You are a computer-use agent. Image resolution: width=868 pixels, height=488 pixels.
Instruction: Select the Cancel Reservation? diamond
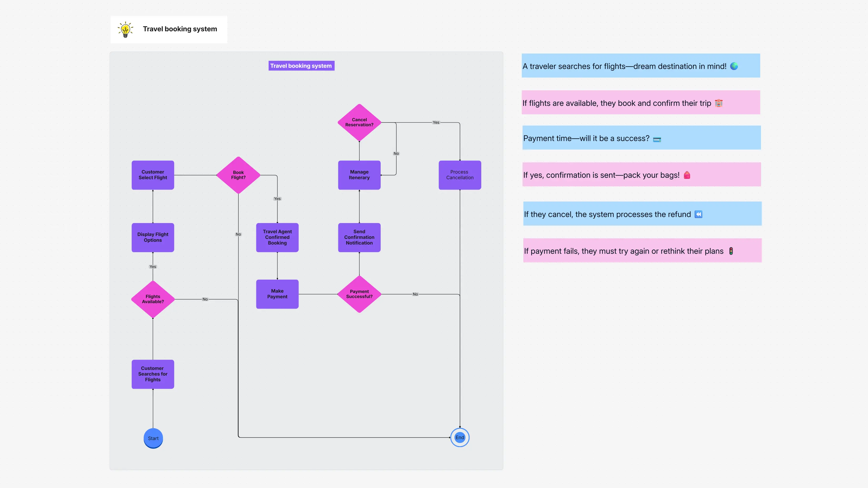click(x=359, y=122)
